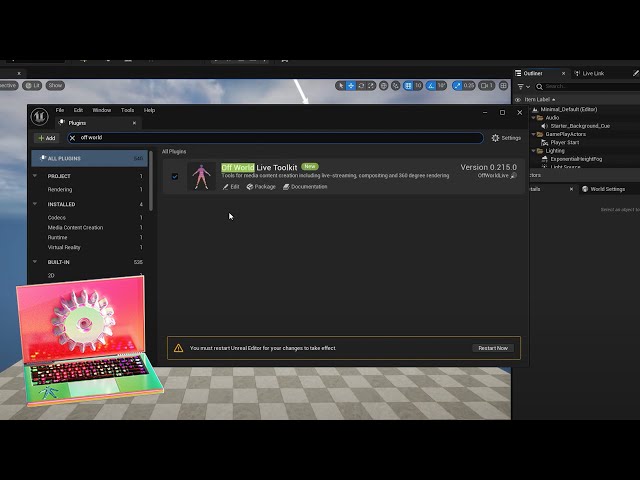Collapse the Installed category

click(x=35, y=204)
